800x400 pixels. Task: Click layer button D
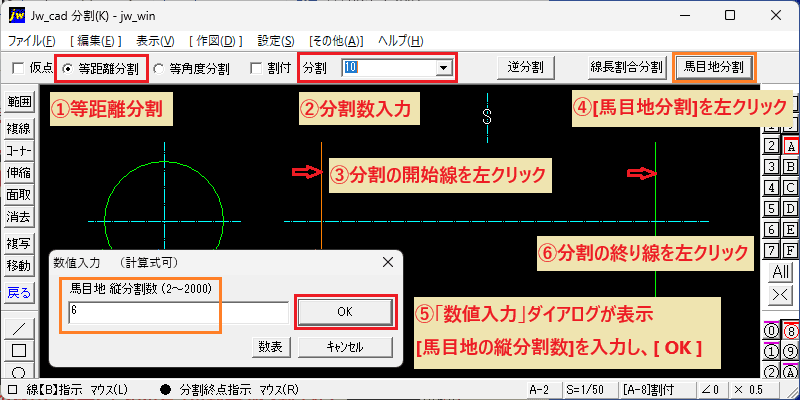pyautogui.click(x=791, y=208)
